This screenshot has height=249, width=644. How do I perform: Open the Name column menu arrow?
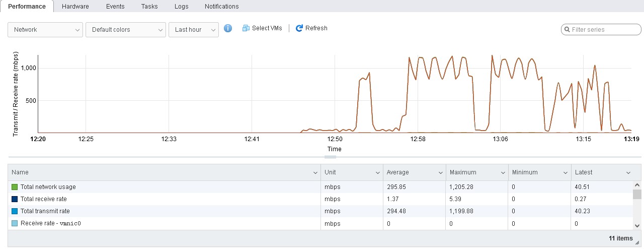tap(315, 173)
